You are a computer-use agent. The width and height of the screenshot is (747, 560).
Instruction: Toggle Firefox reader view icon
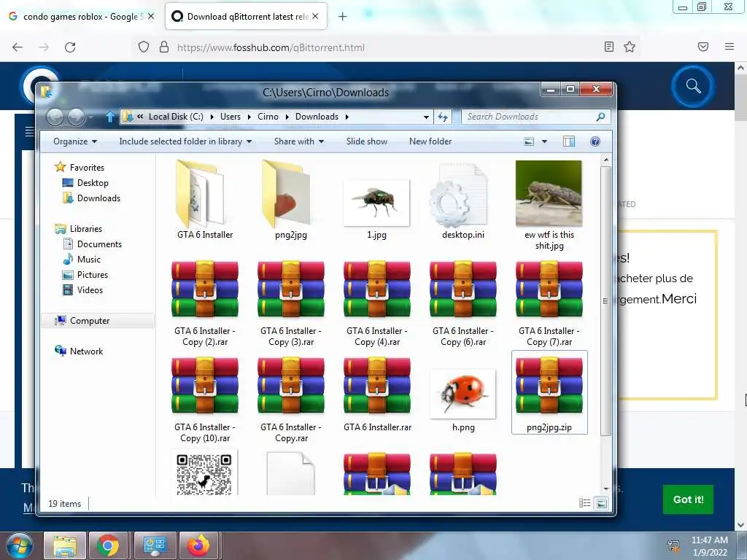coord(608,47)
